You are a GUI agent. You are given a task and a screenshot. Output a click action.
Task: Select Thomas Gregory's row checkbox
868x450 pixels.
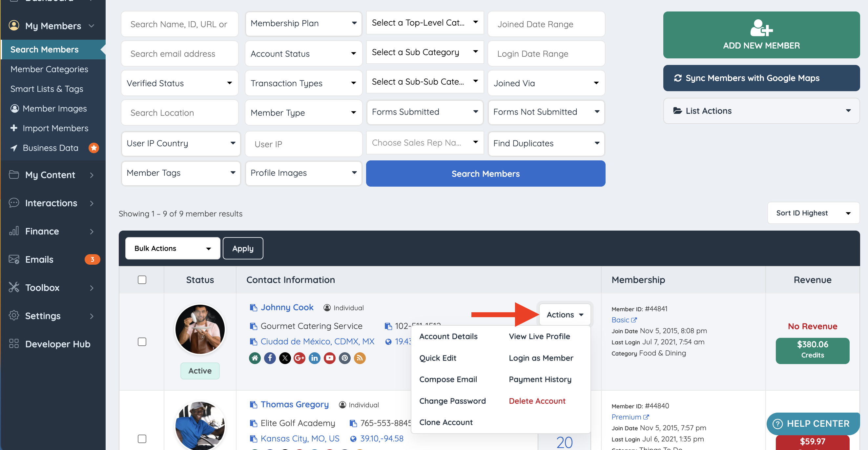pos(142,439)
